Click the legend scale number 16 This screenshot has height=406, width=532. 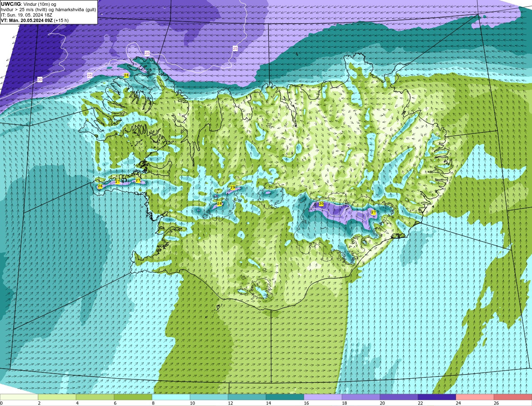click(x=305, y=403)
